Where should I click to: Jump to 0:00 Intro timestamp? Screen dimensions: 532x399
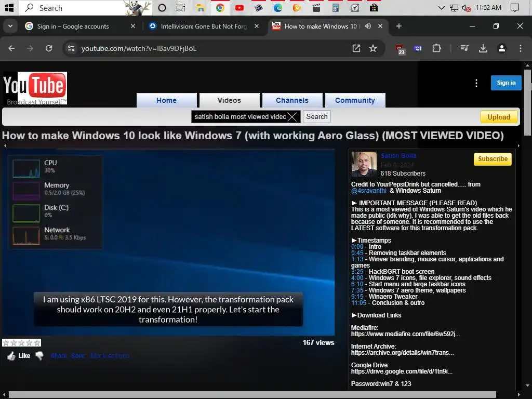[x=357, y=247]
